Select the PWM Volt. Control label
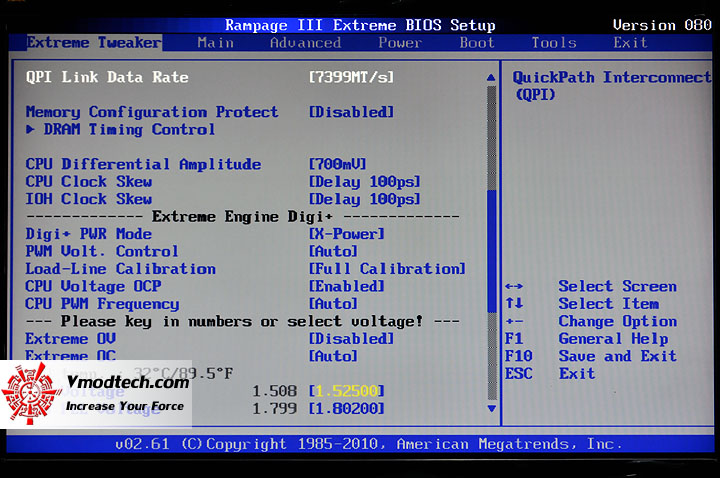 (x=102, y=251)
